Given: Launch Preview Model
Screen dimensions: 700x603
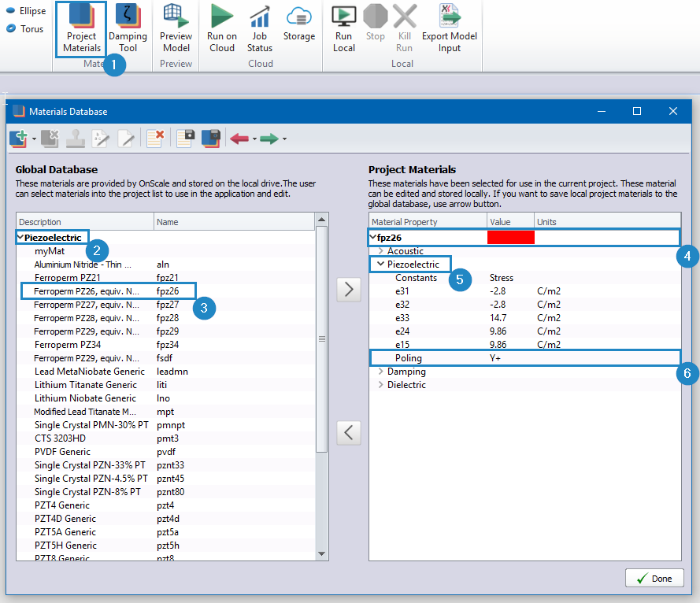Looking at the screenshot, I should click(x=176, y=29).
